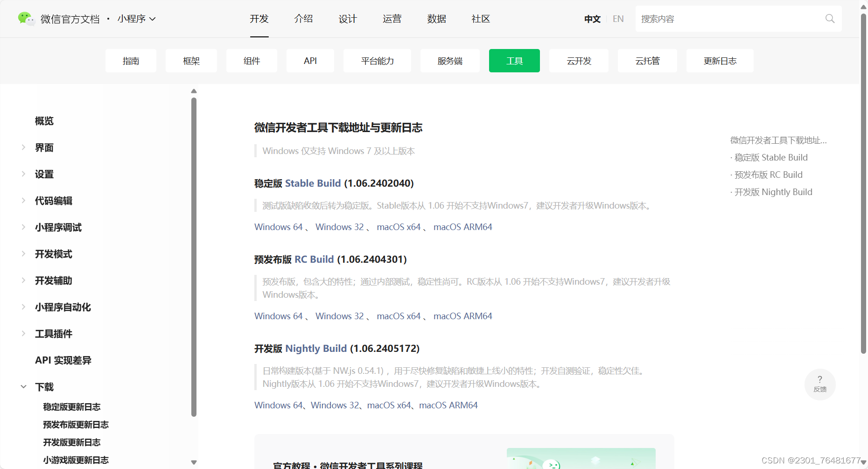The image size is (868, 469).
Task: Open 开发版更新日志 in the sidebar
Action: point(72,442)
